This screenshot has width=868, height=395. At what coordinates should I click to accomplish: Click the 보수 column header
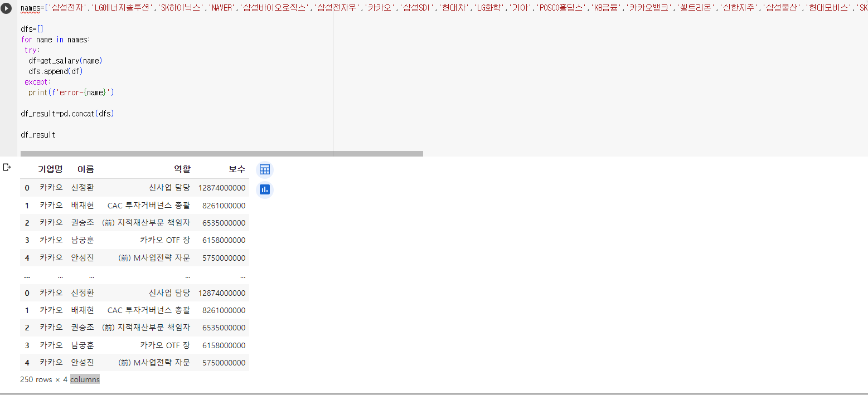click(237, 169)
